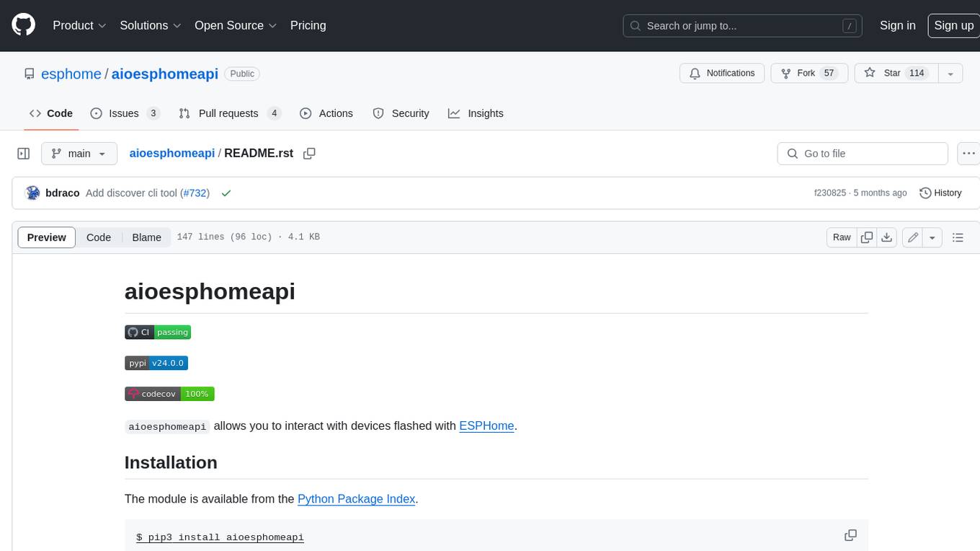This screenshot has height=551, width=980.
Task: Open pull request #732 link
Action: coord(195,193)
